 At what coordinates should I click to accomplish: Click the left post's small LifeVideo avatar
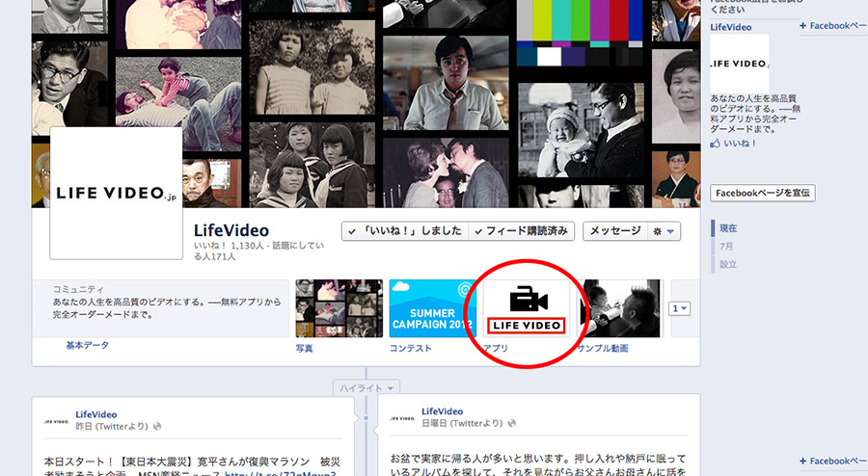(x=57, y=421)
